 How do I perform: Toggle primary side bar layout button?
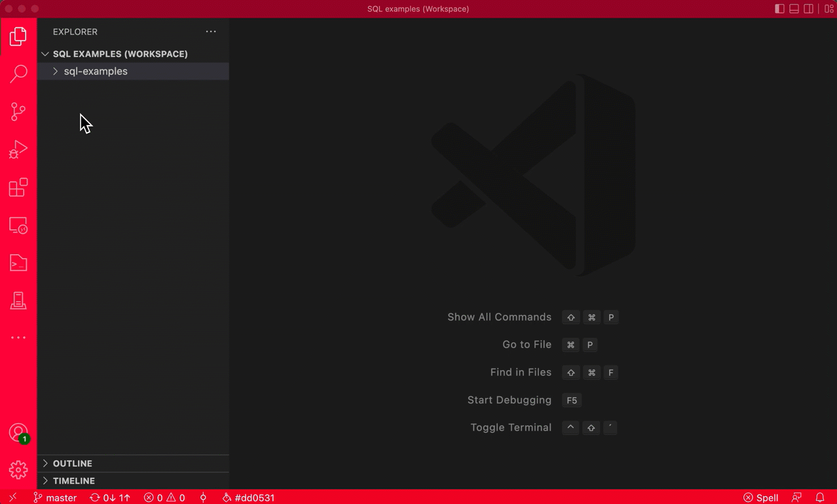pos(779,9)
